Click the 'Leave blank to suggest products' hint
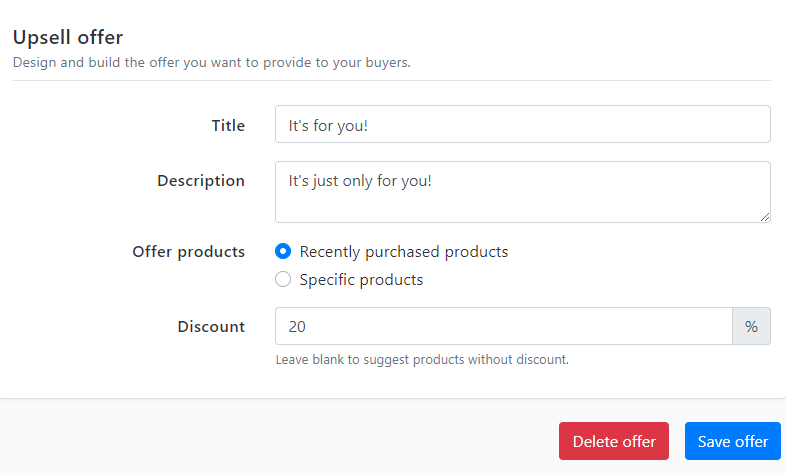 tap(422, 360)
